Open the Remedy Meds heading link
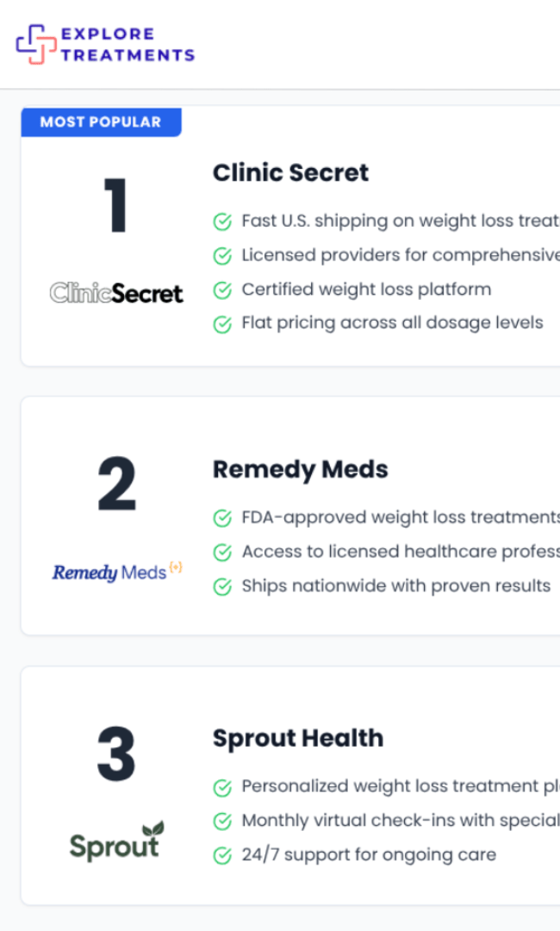560x931 pixels. [300, 469]
